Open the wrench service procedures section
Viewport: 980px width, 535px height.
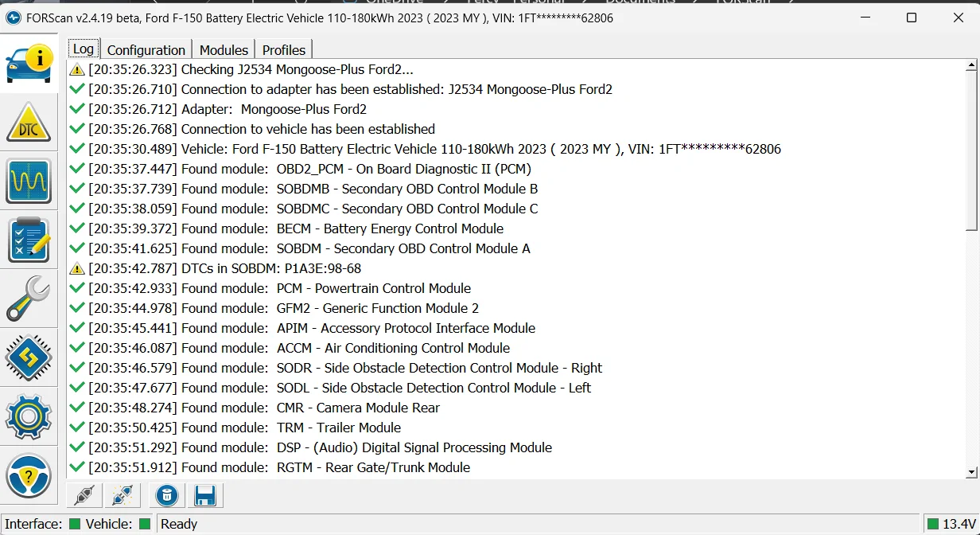pos(29,299)
